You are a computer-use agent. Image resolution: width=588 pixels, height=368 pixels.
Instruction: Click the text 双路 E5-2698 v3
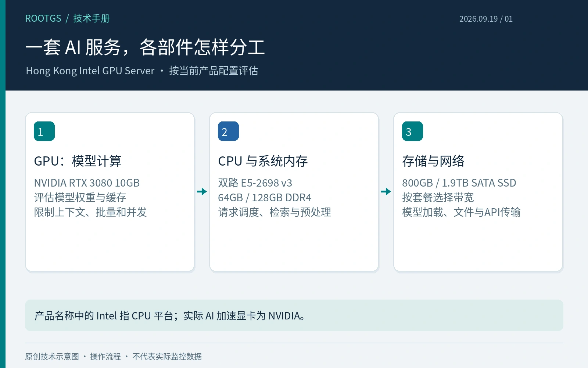tap(255, 183)
